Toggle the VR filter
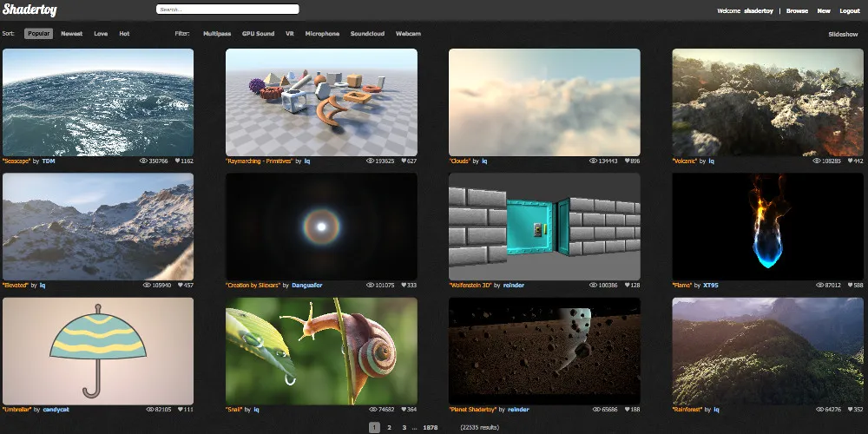Image resolution: width=868 pixels, height=434 pixels. pyautogui.click(x=290, y=34)
